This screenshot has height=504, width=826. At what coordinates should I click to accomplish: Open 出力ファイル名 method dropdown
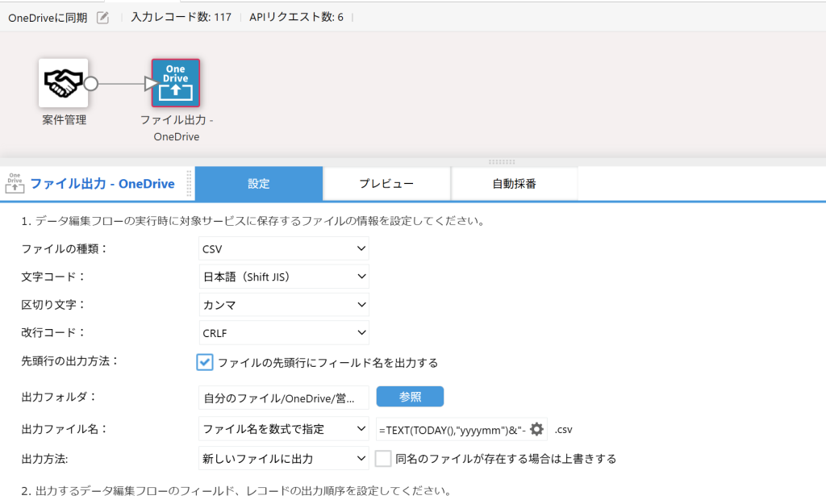pos(284,429)
